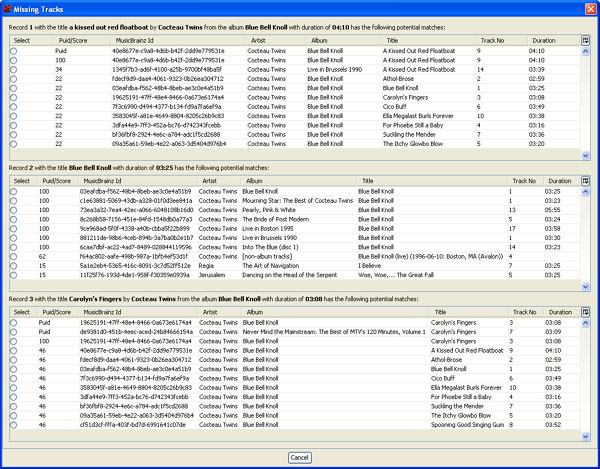
Task: Click 'Mourning Star: The Best of Cocteau Twins'
Action: tap(298, 201)
